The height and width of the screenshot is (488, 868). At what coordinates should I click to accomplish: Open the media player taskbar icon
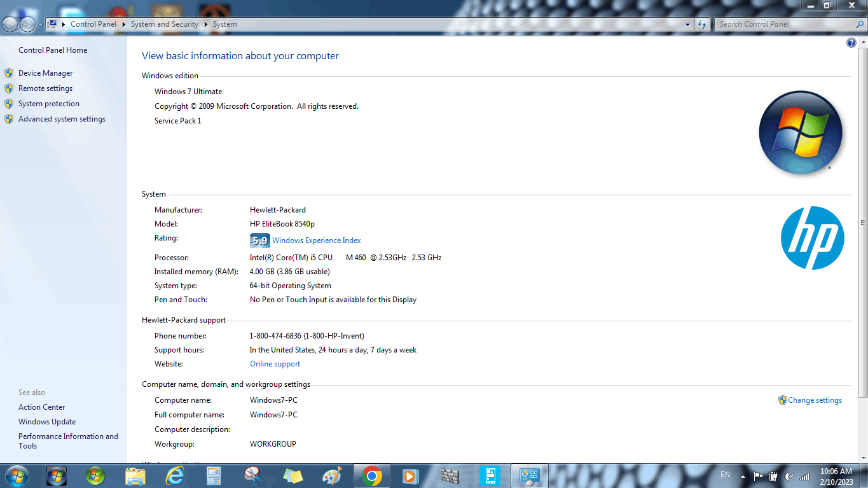click(x=410, y=475)
